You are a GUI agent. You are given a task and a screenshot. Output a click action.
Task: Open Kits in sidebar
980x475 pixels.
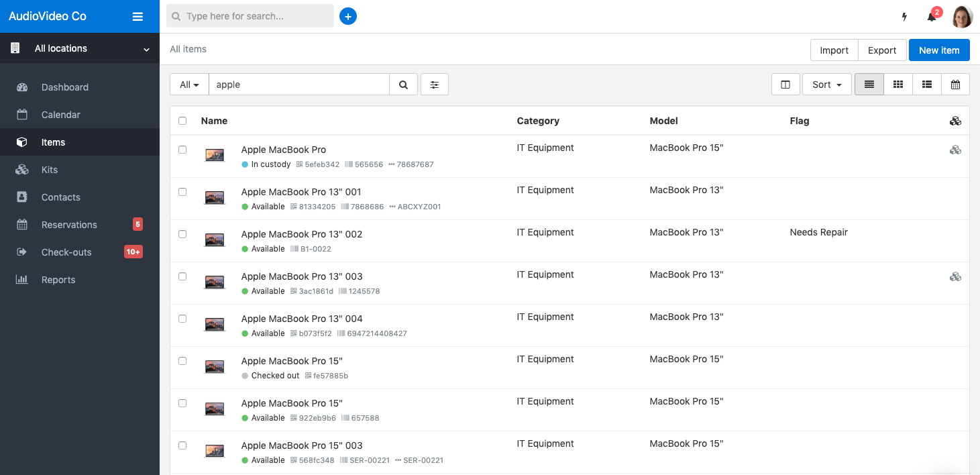80,170
